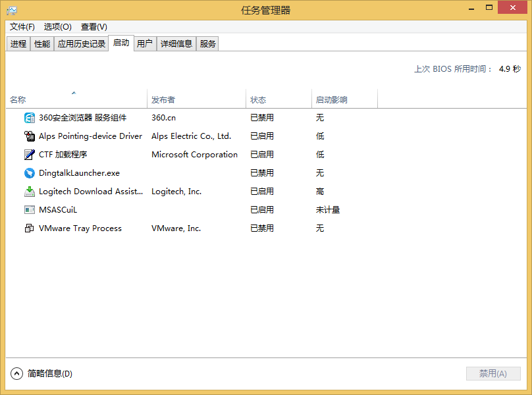Open the 查看(V) menu

coord(94,27)
